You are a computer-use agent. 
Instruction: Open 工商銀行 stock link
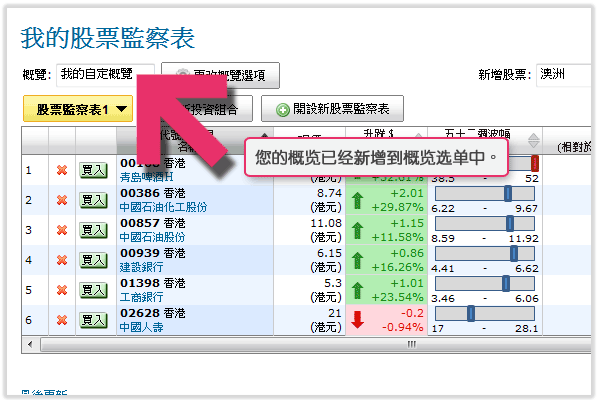142,297
